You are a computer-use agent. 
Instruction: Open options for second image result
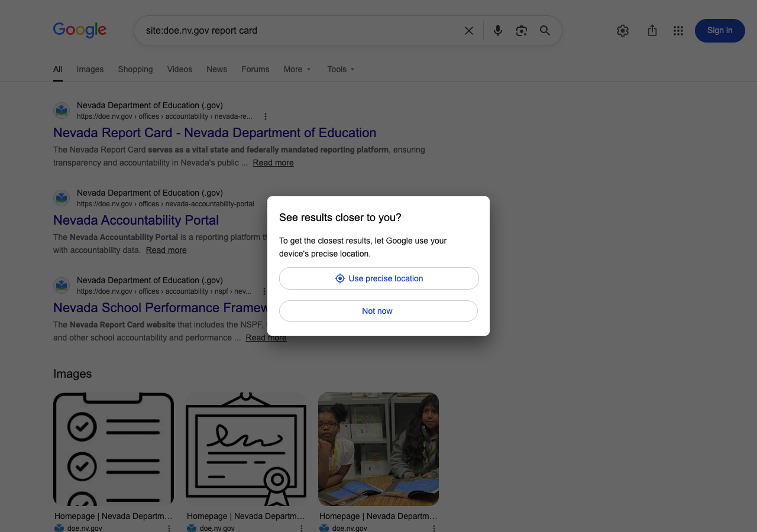click(302, 528)
